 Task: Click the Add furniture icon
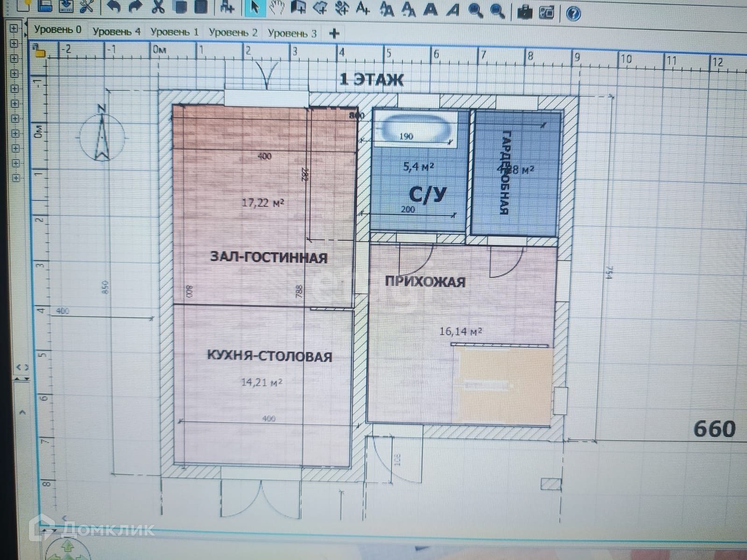pos(227,7)
